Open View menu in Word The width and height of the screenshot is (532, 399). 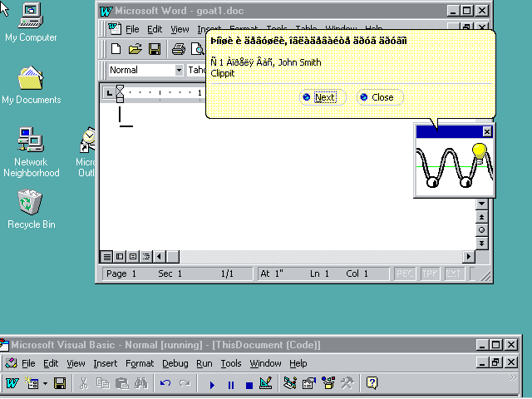tap(180, 30)
